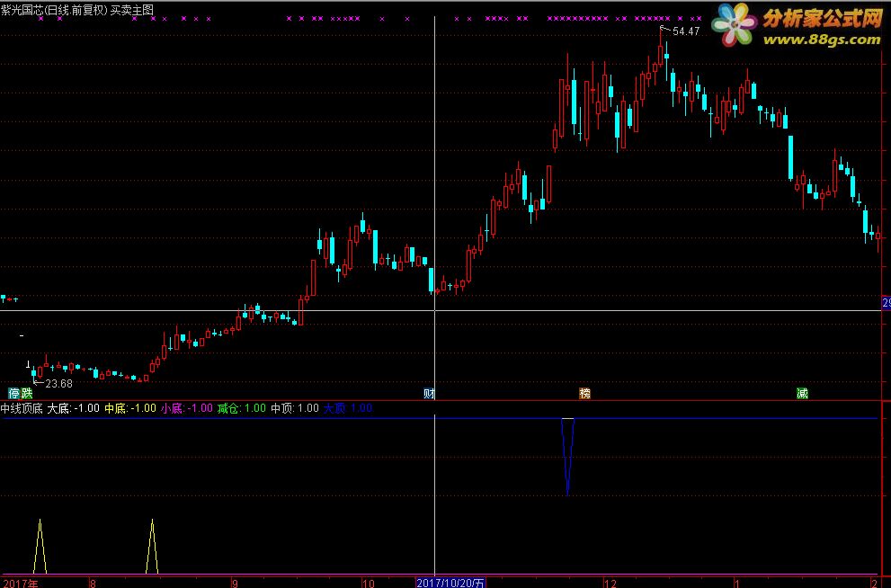Click the blue 大顶 downward spike signal

[x=567, y=456]
